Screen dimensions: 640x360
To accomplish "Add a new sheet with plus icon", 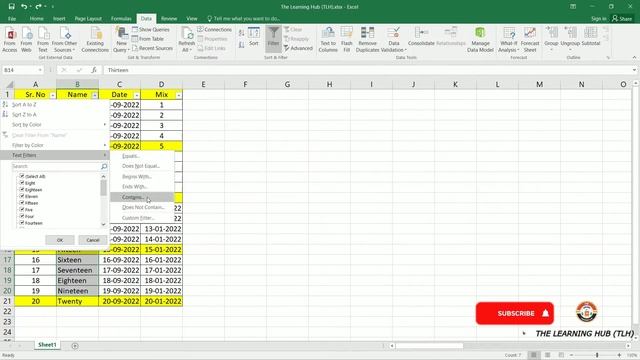I will pos(75,346).
